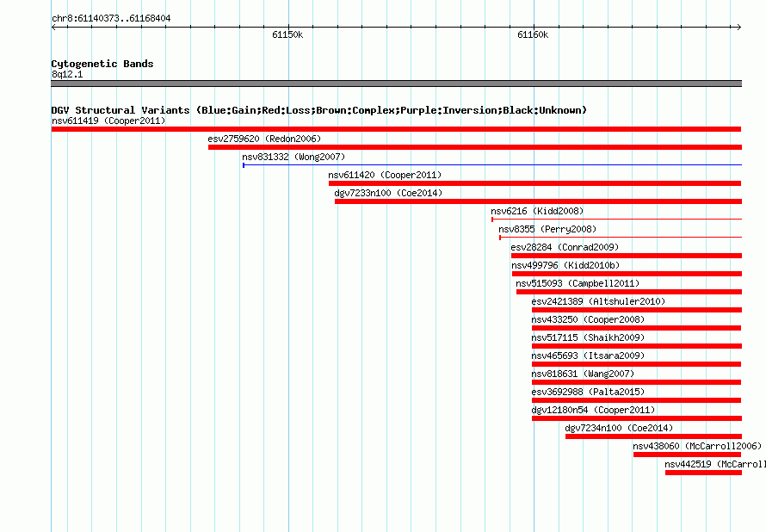Click the nsv442519 variant label
The height and width of the screenshot is (532, 766).
(x=715, y=464)
